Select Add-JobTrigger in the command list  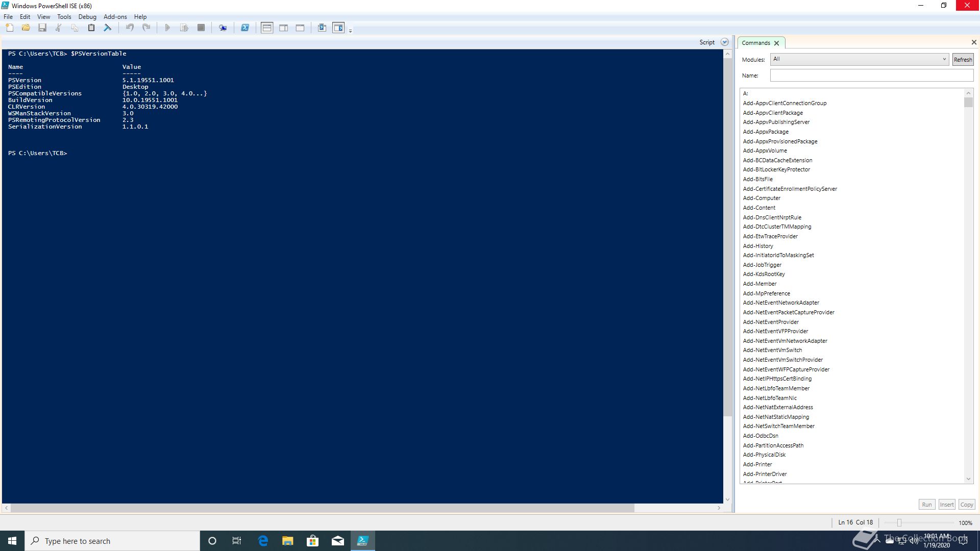point(762,265)
